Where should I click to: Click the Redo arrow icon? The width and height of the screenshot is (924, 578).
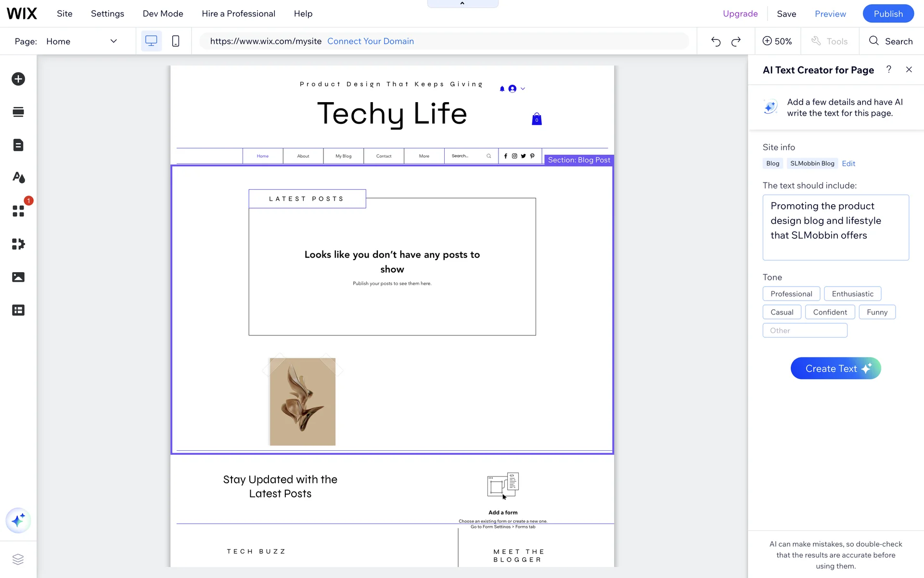click(736, 41)
